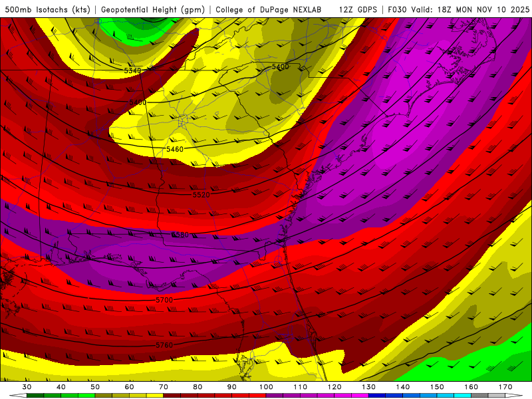The width and height of the screenshot is (532, 399).
Task: Select the darkest purple legend swatch
Action: pyautogui.click(x=275, y=396)
